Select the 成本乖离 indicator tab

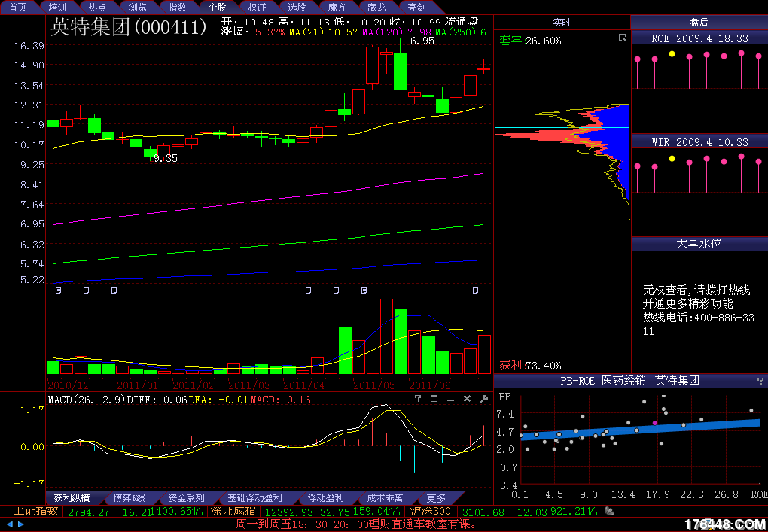click(x=385, y=498)
